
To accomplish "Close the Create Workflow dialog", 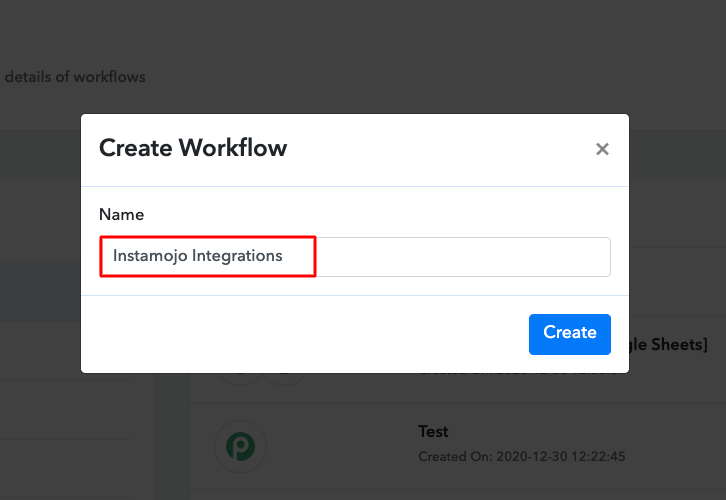I will point(602,149).
